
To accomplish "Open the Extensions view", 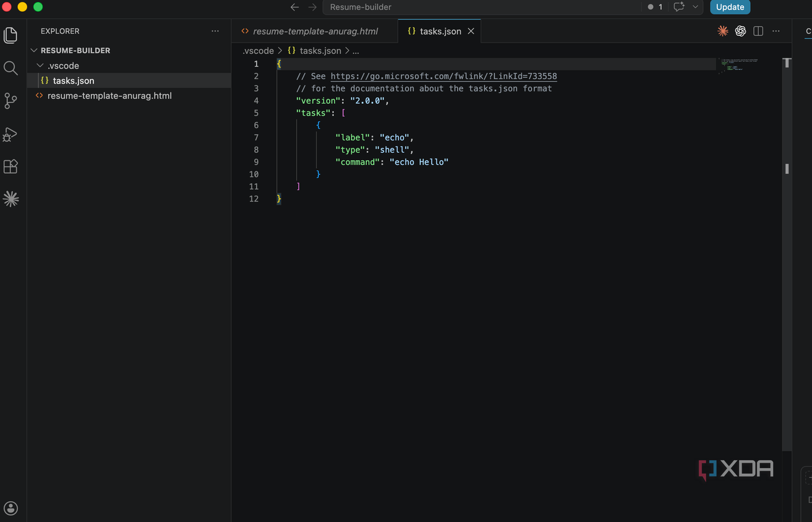I will [11, 166].
